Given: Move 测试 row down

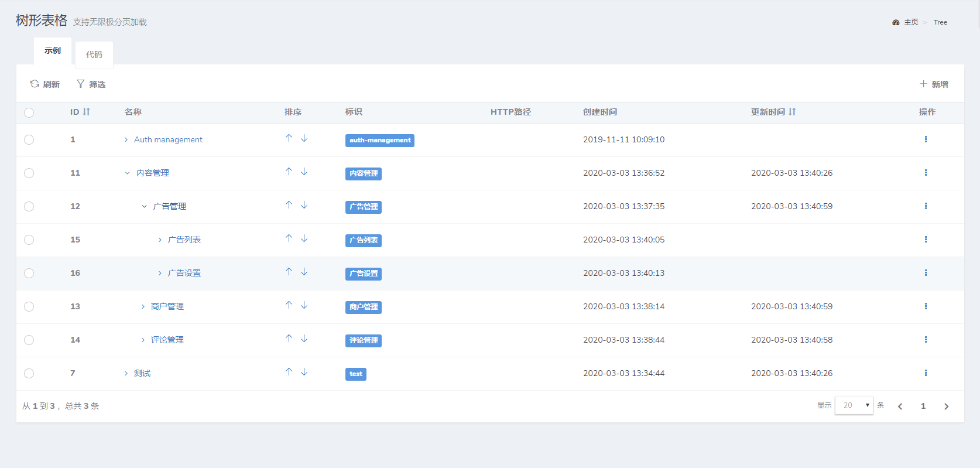Looking at the screenshot, I should (x=304, y=372).
